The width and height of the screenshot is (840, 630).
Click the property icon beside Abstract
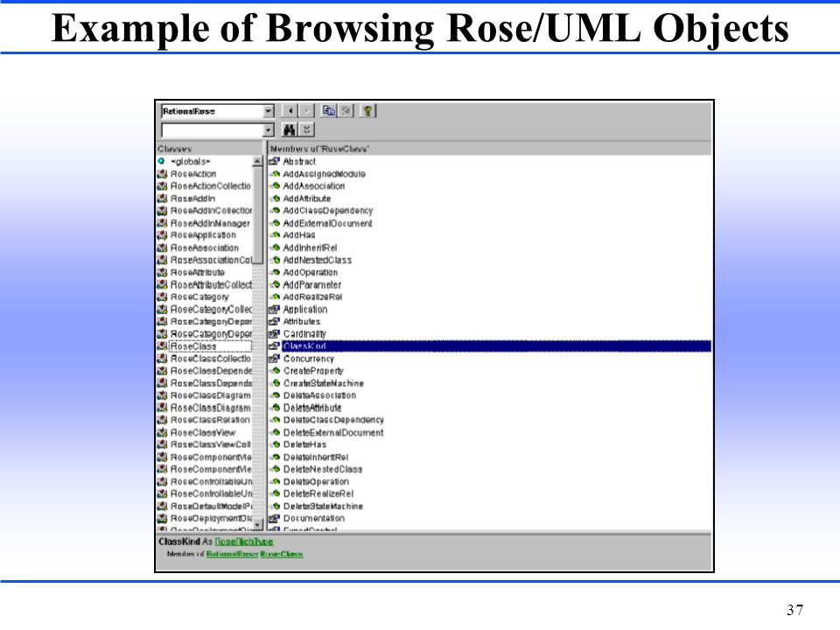pyautogui.click(x=274, y=161)
